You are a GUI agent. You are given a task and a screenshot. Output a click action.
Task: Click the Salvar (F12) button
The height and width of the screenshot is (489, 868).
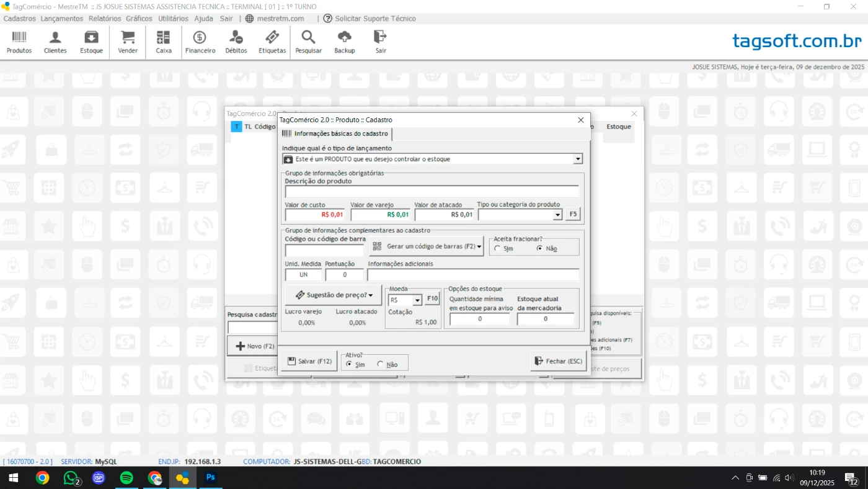308,361
